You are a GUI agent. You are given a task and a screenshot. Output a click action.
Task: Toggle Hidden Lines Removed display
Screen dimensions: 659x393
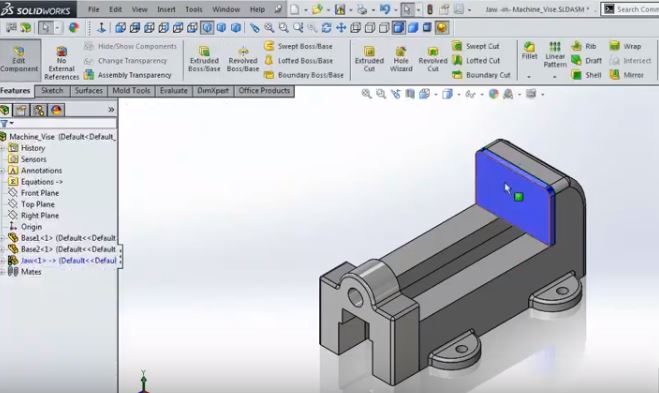click(384, 28)
